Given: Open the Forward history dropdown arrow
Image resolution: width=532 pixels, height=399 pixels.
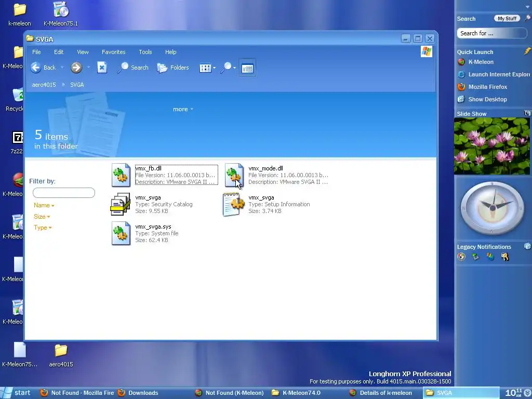Looking at the screenshot, I should pyautogui.click(x=88, y=68).
